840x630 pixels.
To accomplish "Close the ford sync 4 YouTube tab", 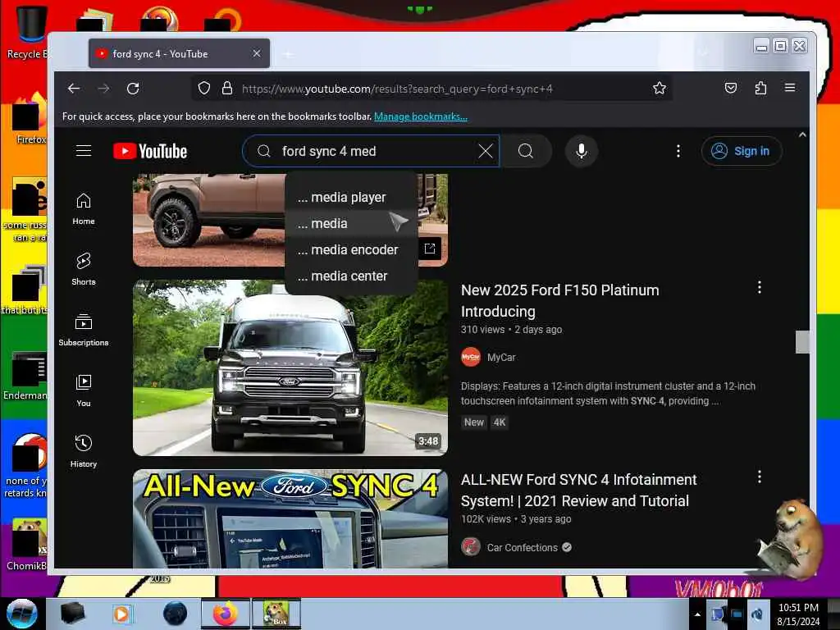I will [257, 53].
